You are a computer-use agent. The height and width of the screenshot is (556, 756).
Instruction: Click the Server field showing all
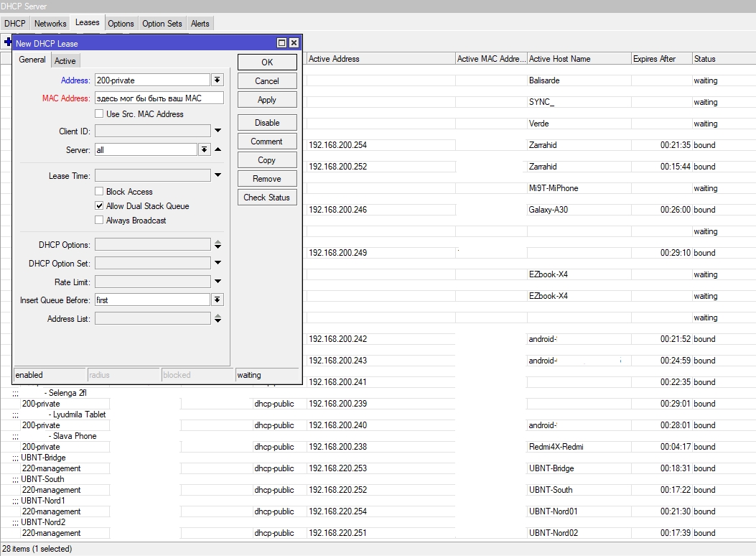(146, 149)
